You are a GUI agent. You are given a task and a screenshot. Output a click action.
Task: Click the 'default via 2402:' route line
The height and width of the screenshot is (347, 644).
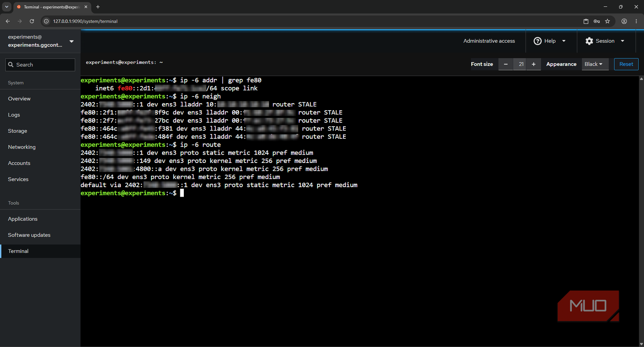click(219, 185)
